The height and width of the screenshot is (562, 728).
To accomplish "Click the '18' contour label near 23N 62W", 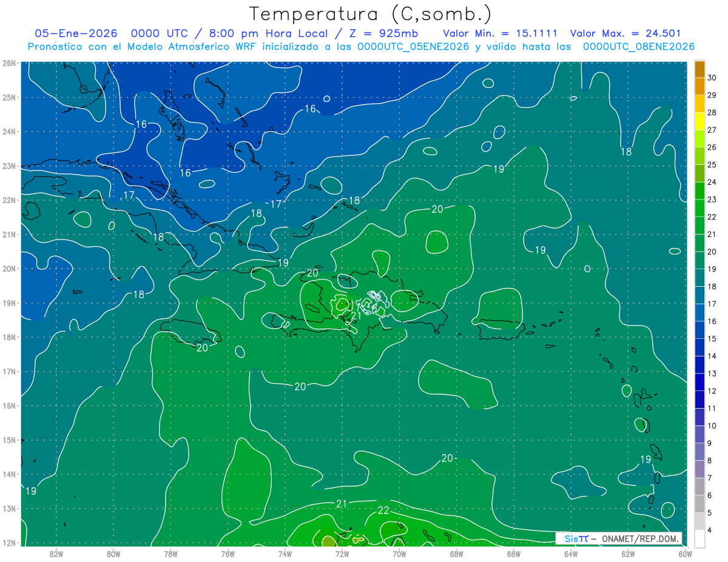I will point(625,152).
